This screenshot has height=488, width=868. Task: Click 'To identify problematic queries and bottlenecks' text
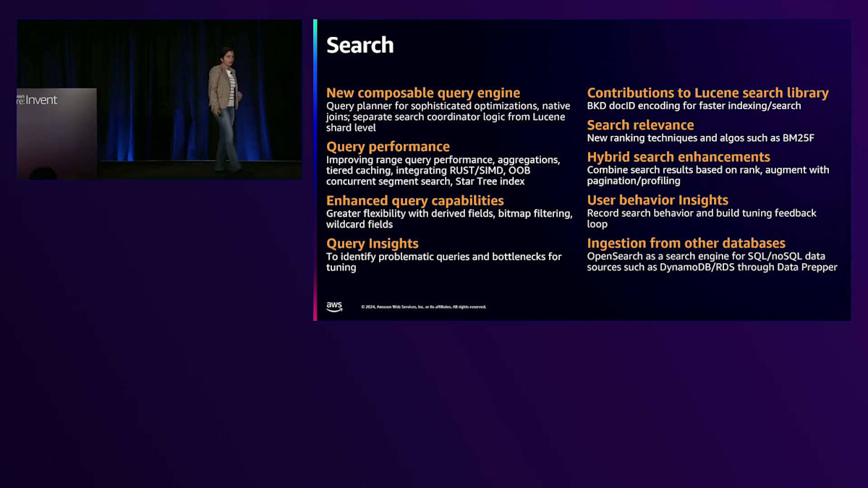point(436,257)
